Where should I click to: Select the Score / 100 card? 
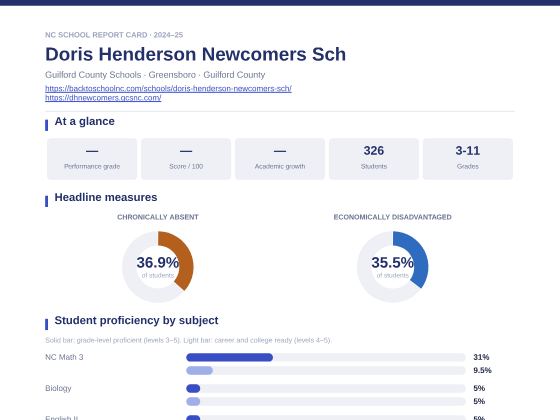pos(186,159)
